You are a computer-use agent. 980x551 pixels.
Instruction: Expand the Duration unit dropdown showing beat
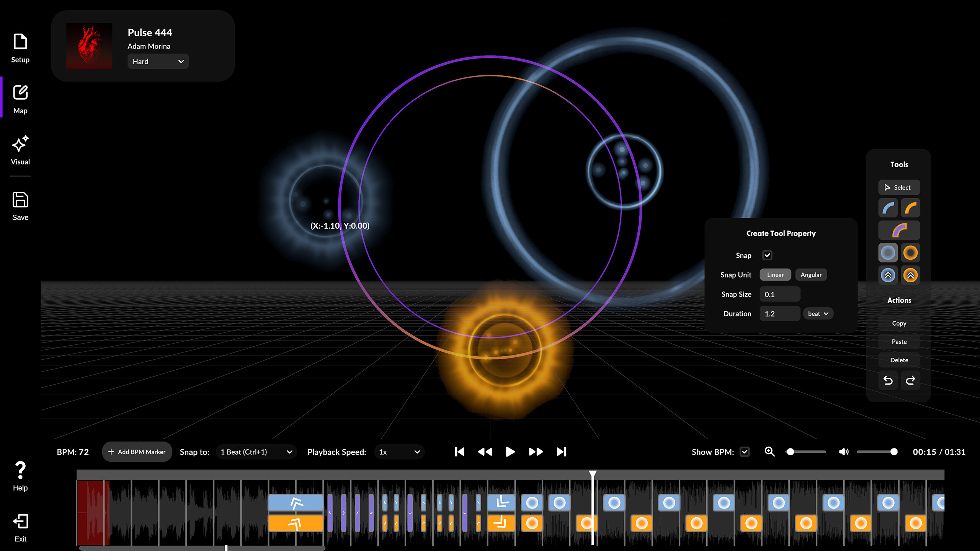point(818,313)
